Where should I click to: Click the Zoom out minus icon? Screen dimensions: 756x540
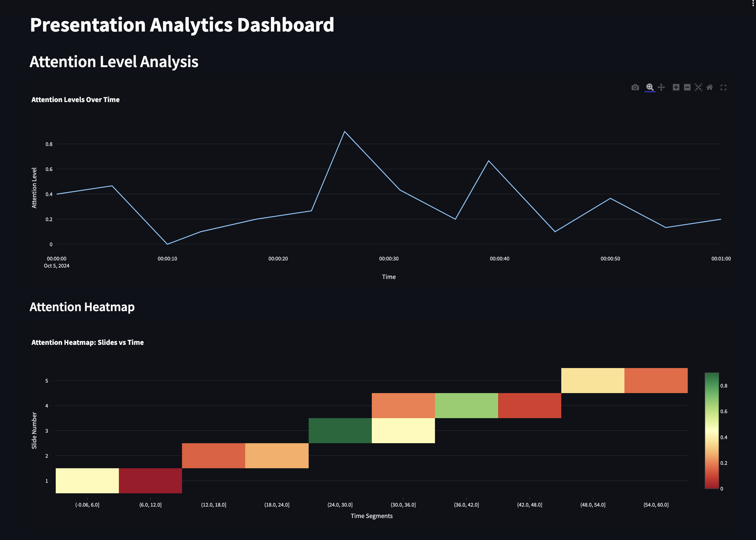click(x=687, y=87)
